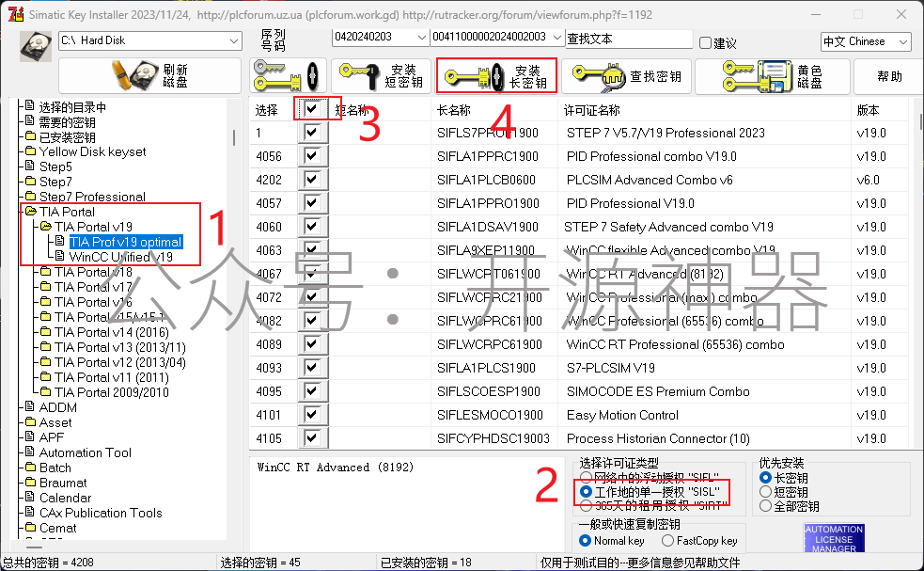
Task: Toggle the 建议 checkbox
Action: [705, 42]
